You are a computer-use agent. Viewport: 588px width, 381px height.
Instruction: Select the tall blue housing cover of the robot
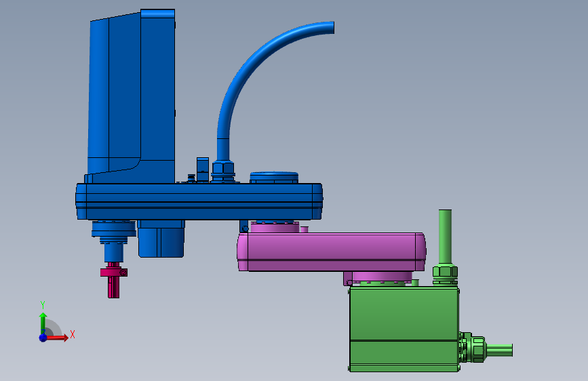(132, 98)
